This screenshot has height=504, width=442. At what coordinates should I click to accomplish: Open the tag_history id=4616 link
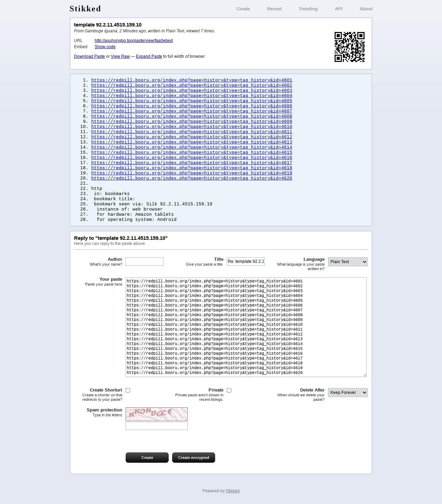pyautogui.click(x=192, y=158)
